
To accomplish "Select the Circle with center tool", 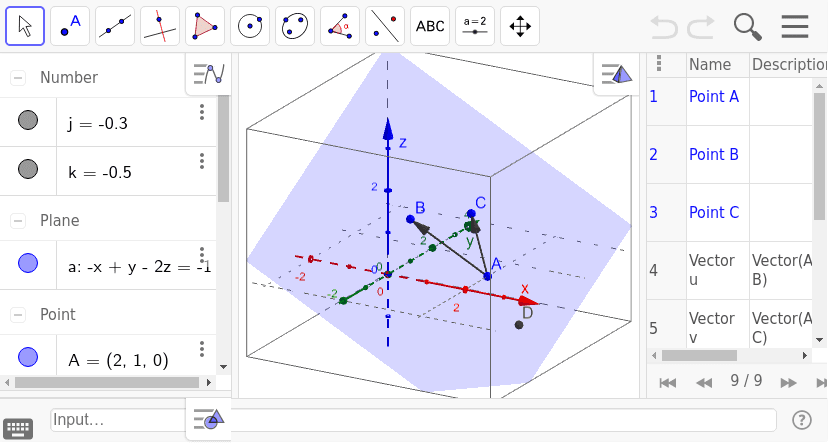I will (250, 26).
